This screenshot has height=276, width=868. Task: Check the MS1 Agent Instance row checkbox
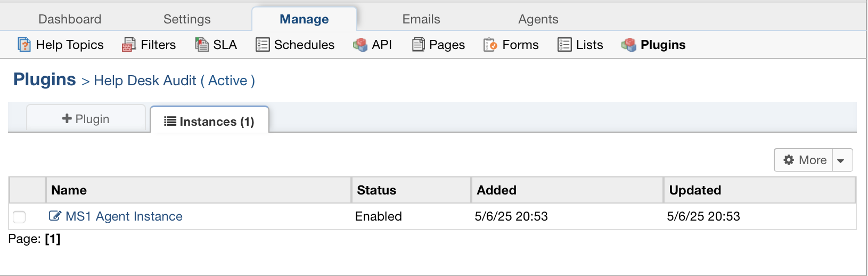click(19, 217)
